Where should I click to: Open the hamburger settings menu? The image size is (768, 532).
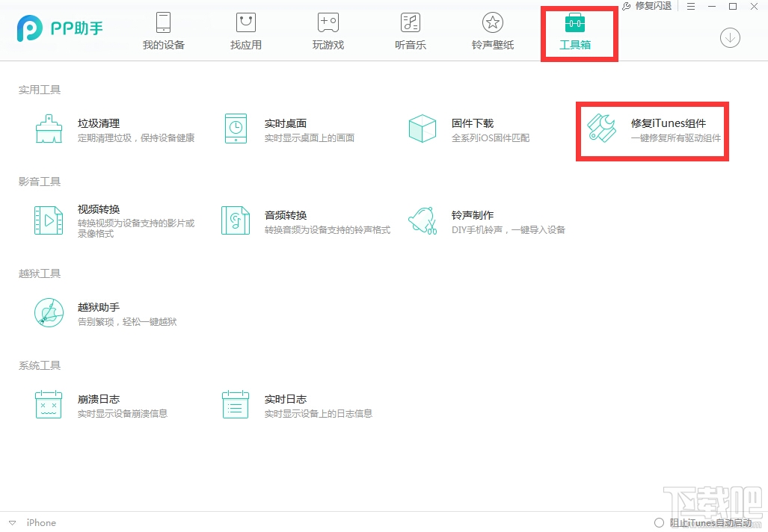click(690, 7)
